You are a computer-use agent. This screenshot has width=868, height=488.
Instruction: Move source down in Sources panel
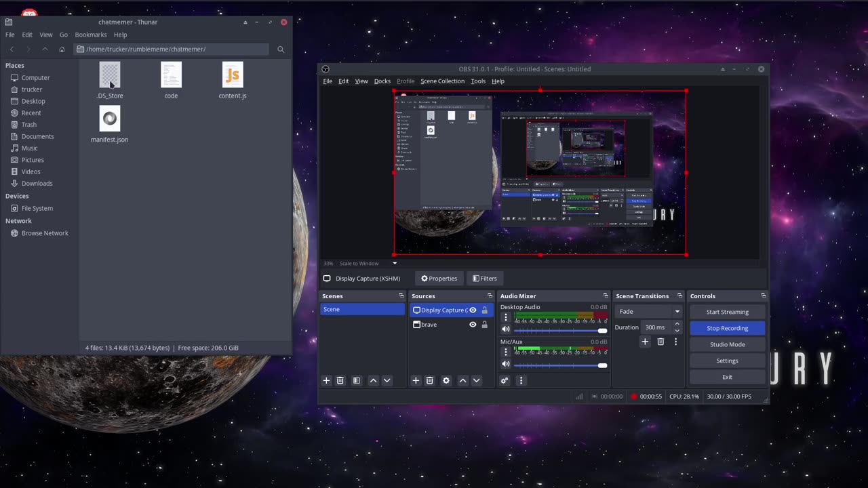pos(476,381)
